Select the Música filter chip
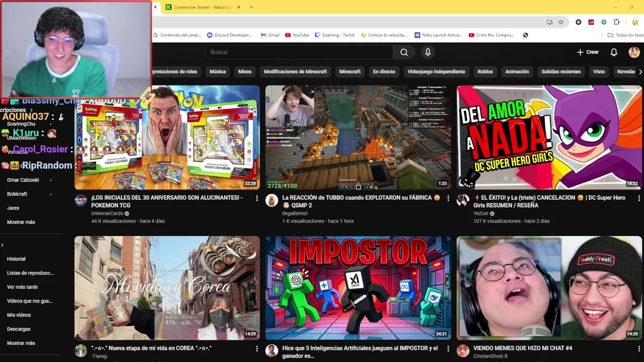Viewport: 644px width, 362px height. [217, 72]
